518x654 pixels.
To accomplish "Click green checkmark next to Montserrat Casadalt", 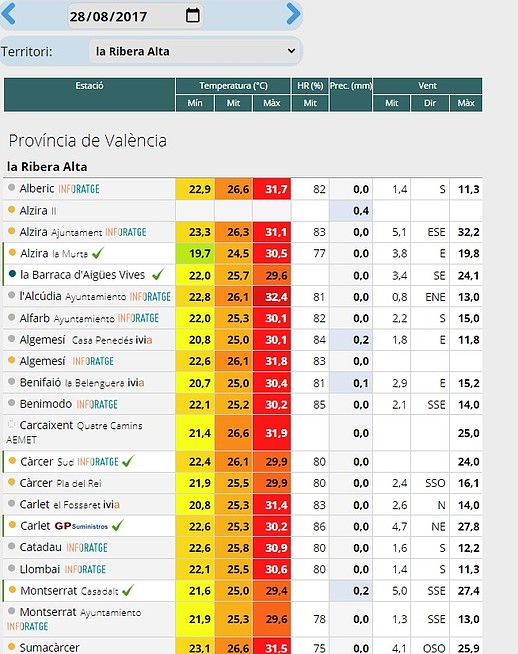I will [x=128, y=590].
